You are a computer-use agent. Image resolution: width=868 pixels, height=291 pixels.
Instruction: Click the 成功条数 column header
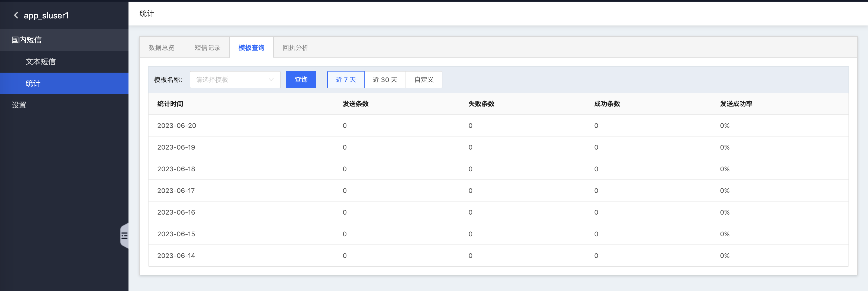607,104
